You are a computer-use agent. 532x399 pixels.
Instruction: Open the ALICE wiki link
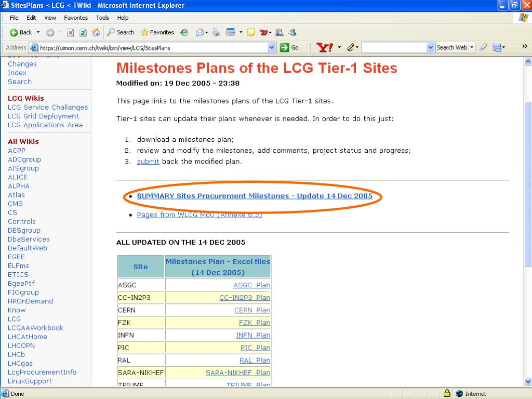18,177
